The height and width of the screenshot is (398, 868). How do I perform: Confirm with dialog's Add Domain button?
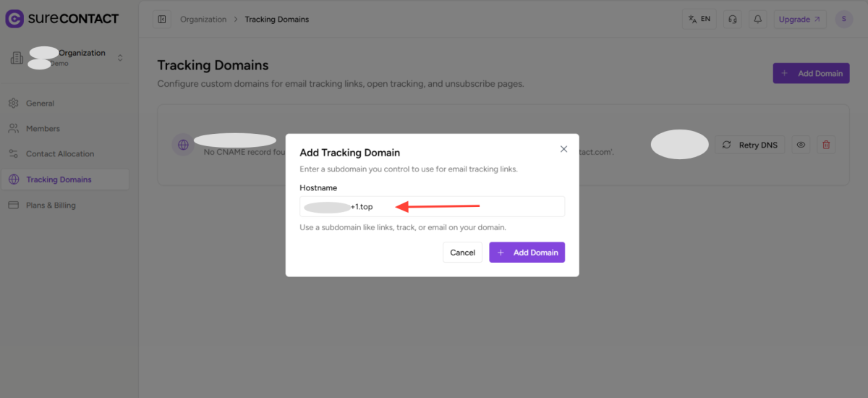point(527,253)
